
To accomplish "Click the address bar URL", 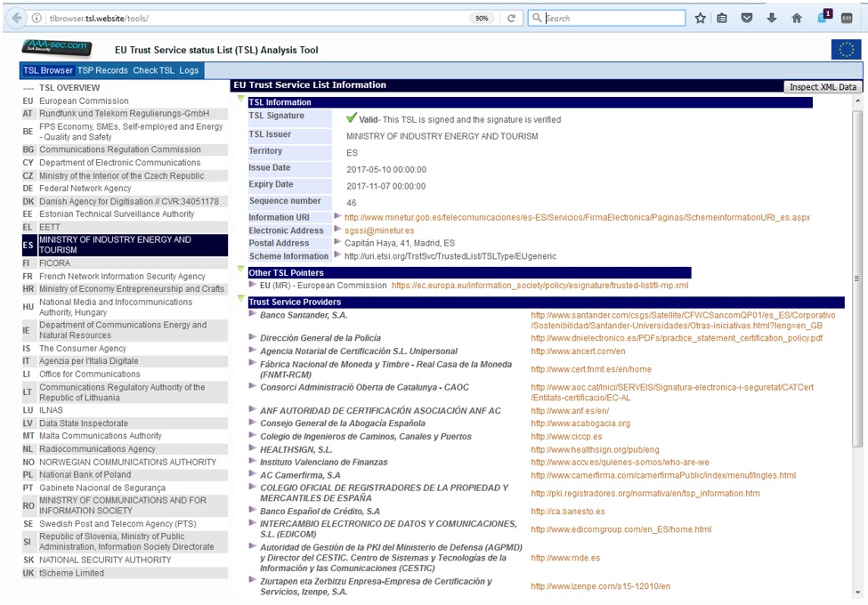I will click(99, 19).
